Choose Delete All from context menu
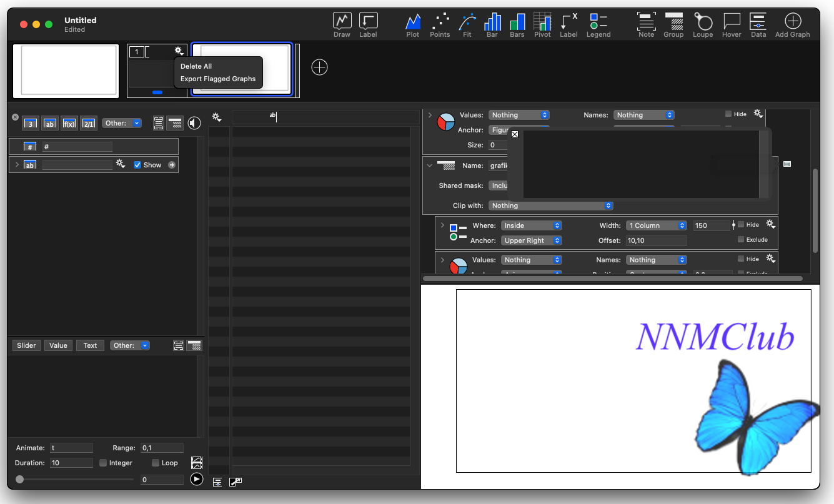Viewport: 834px width, 504px height. click(196, 66)
